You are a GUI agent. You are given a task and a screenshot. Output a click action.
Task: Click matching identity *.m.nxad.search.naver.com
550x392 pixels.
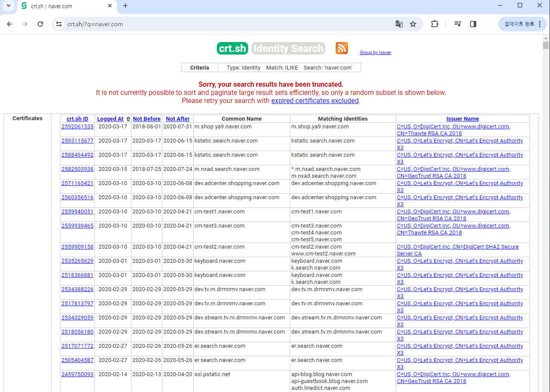click(326, 169)
